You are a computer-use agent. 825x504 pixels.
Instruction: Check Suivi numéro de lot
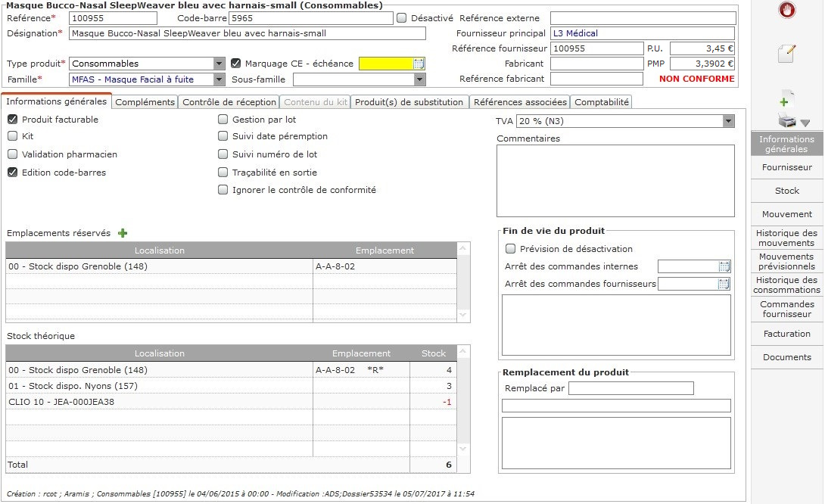pos(223,154)
